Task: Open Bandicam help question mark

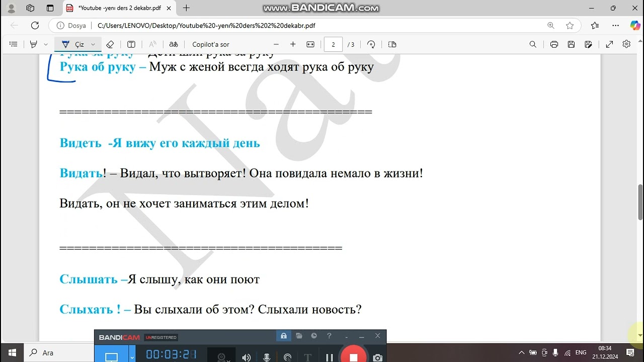Action: (329, 336)
